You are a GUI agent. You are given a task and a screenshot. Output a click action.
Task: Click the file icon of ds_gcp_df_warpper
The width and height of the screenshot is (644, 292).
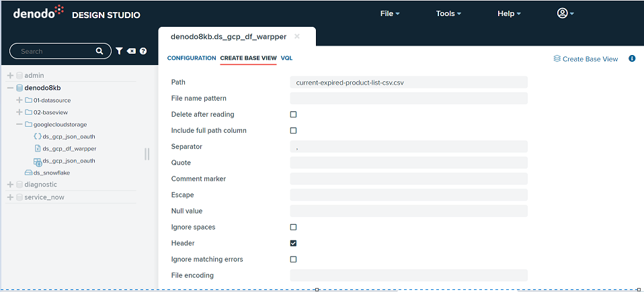point(38,148)
